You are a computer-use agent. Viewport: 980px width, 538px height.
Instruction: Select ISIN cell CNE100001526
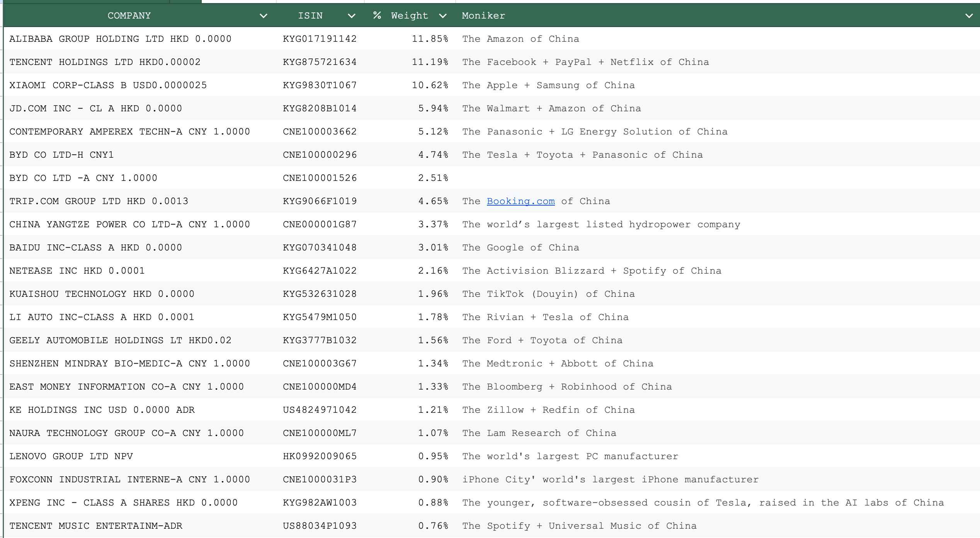click(x=320, y=178)
